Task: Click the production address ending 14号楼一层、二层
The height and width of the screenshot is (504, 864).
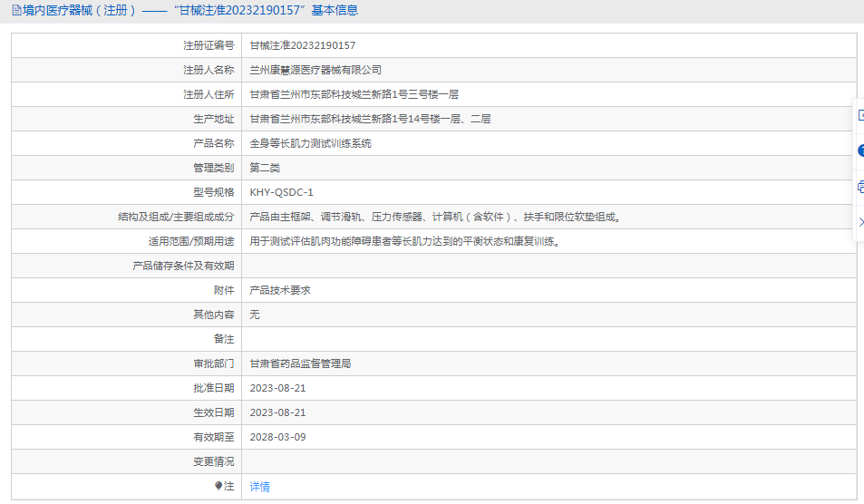Action: tap(370, 119)
